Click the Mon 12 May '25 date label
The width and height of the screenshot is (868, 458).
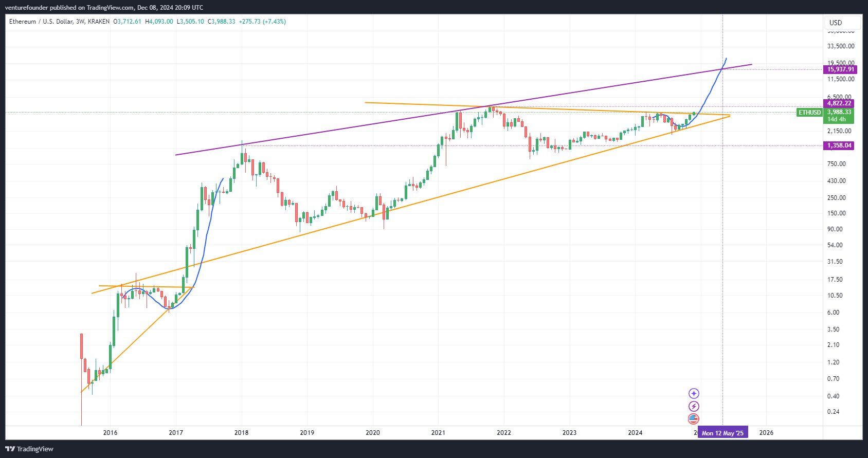[x=722, y=433]
